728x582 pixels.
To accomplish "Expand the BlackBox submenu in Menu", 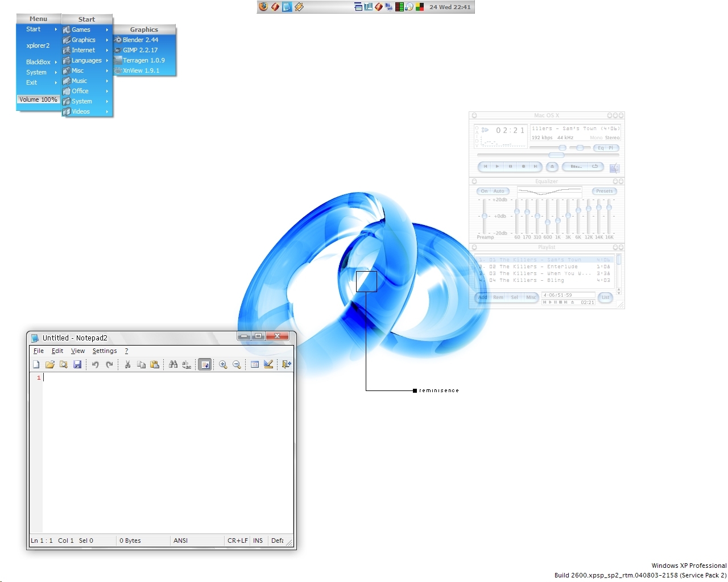I will (x=38, y=62).
